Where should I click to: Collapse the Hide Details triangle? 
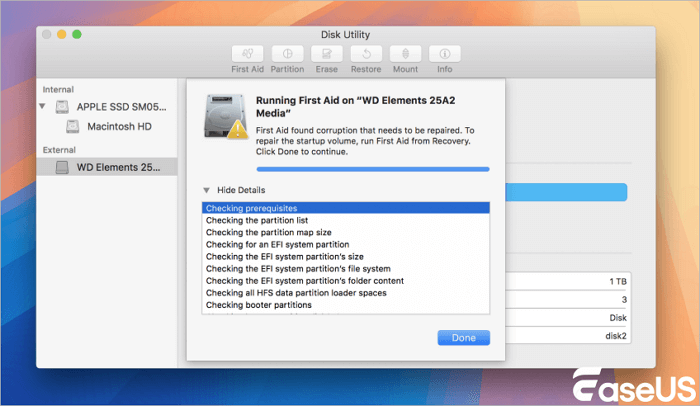(206, 190)
